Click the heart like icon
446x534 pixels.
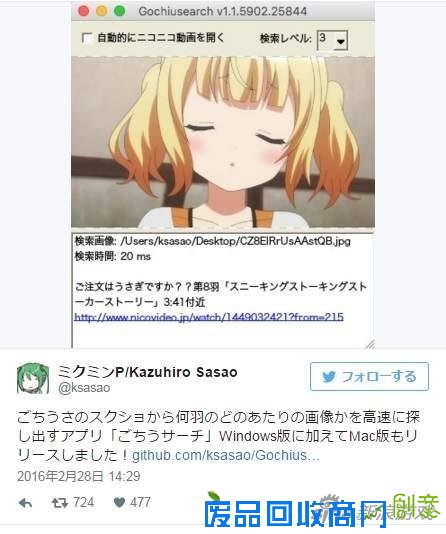pos(119,503)
